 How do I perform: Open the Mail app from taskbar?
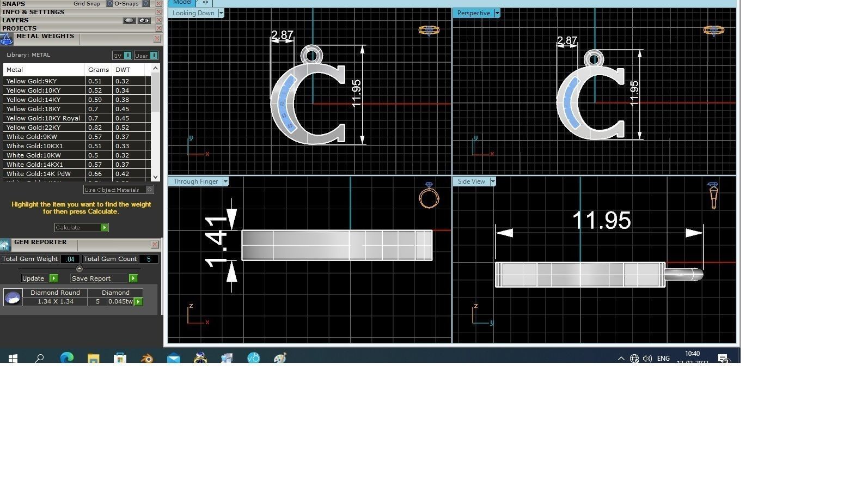174,358
